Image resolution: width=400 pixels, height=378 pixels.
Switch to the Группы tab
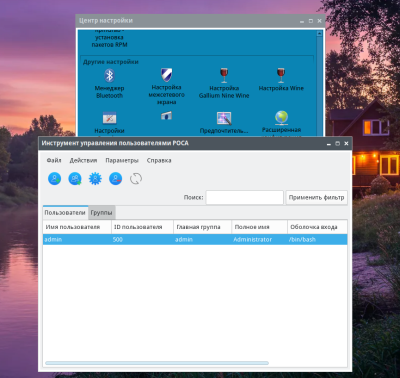point(102,213)
